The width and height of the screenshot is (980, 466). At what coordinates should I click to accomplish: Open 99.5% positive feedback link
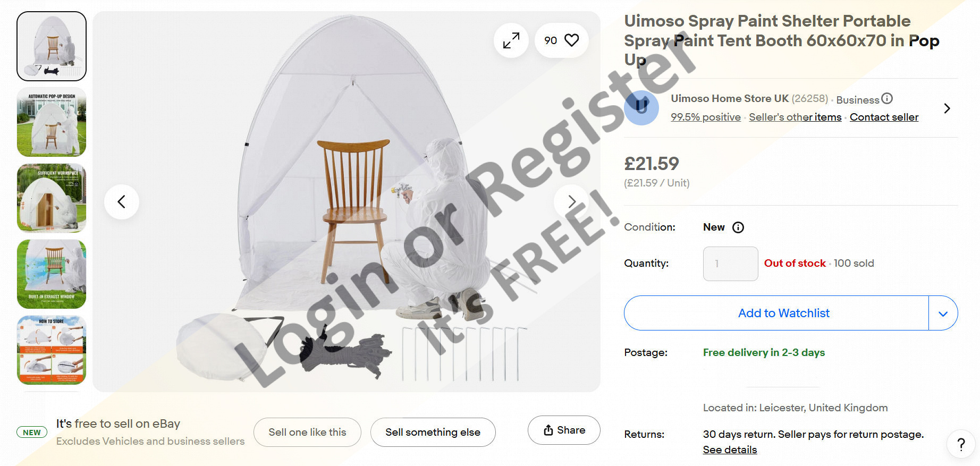tap(705, 117)
